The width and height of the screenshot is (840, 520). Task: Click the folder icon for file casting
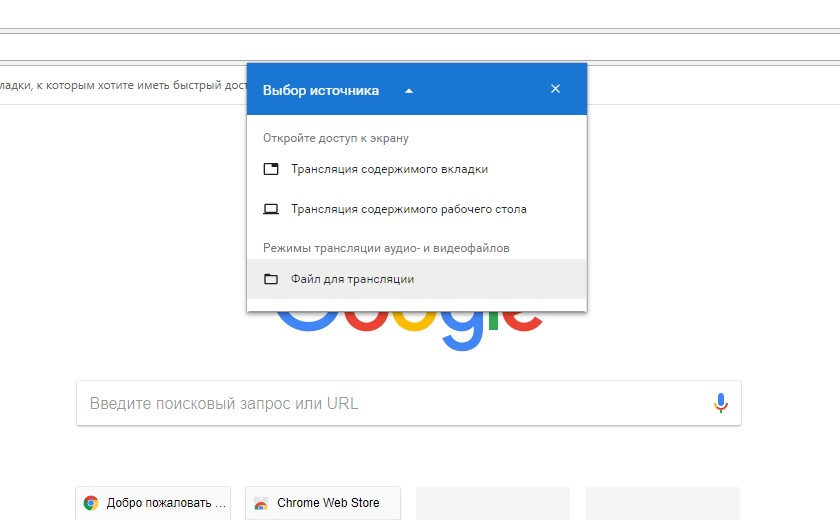point(270,279)
